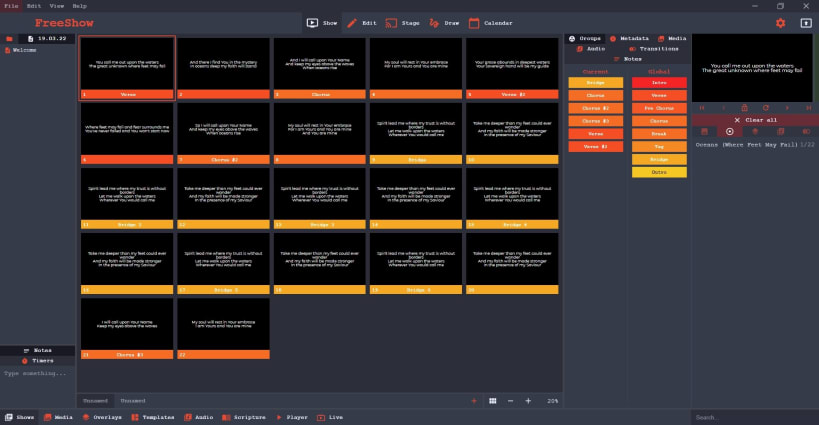Screen dimensions: 819x425
Task: Skip to the last slide in preview controls
Action: coord(809,108)
